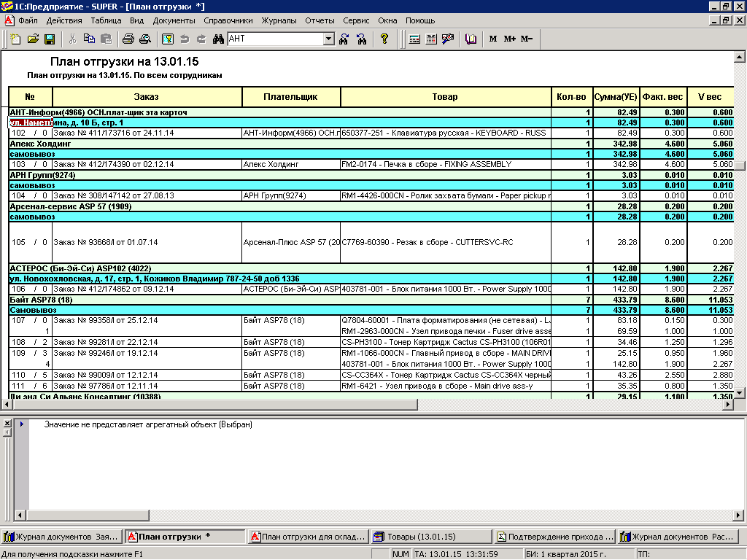Image resolution: width=747 pixels, height=560 pixels.
Task: Click the Print icon in toolbar
Action: [128, 39]
